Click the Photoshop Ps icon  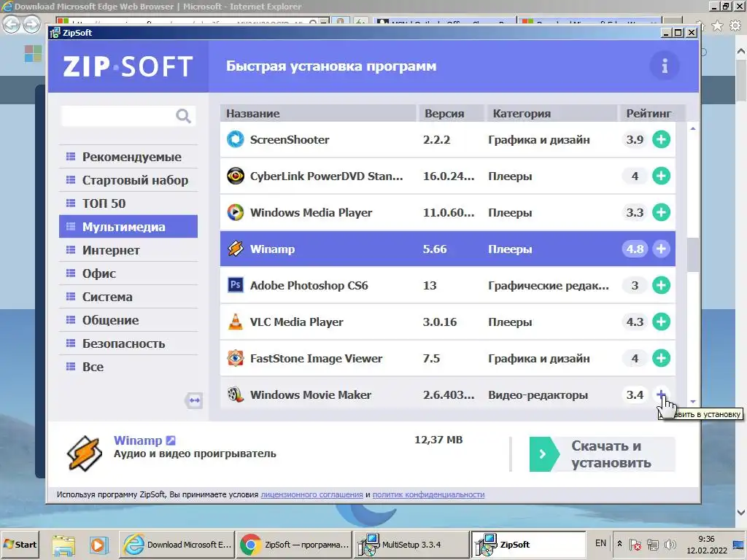[x=236, y=285]
